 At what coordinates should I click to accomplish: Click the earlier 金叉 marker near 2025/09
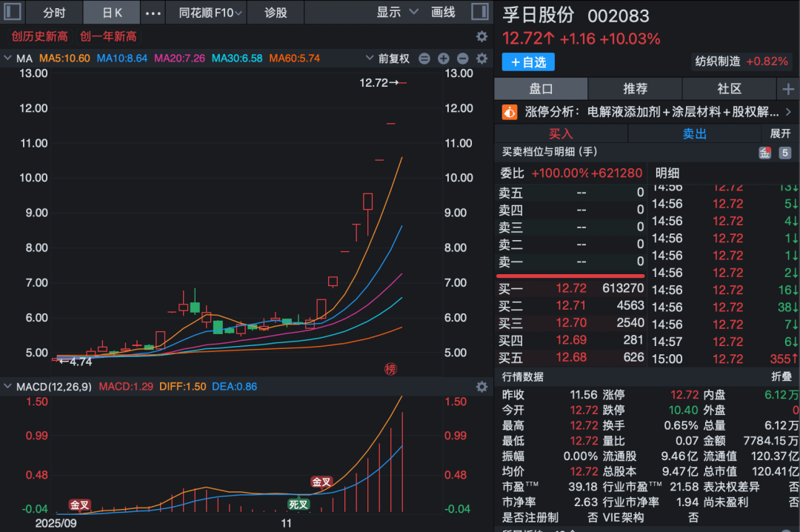pyautogui.click(x=79, y=505)
